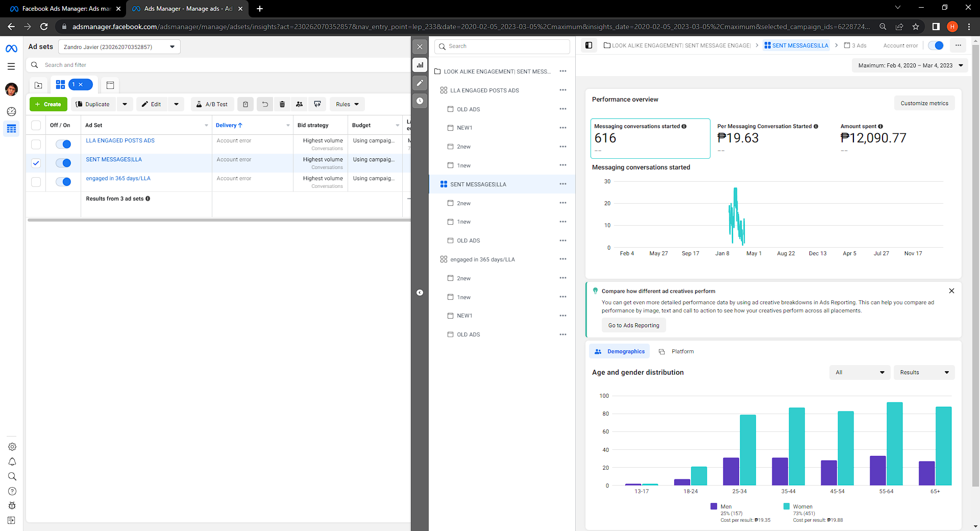Viewport: 980px width, 531px height.
Task: Click the undo arrow icon in toolbar
Action: pyautogui.click(x=265, y=104)
